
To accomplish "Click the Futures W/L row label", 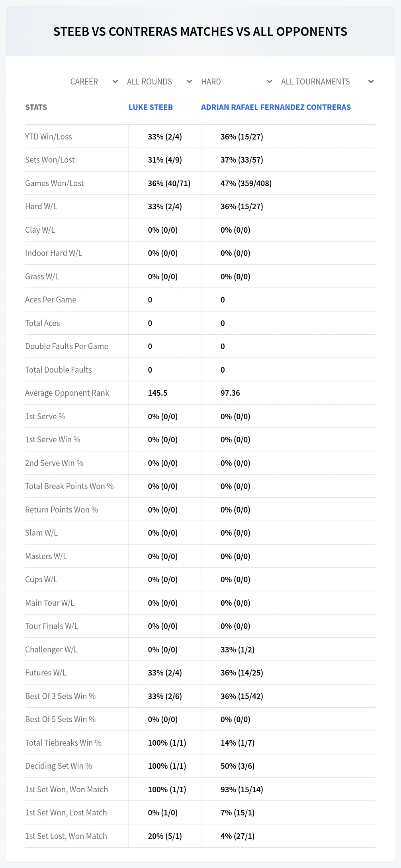I will pyautogui.click(x=46, y=673).
